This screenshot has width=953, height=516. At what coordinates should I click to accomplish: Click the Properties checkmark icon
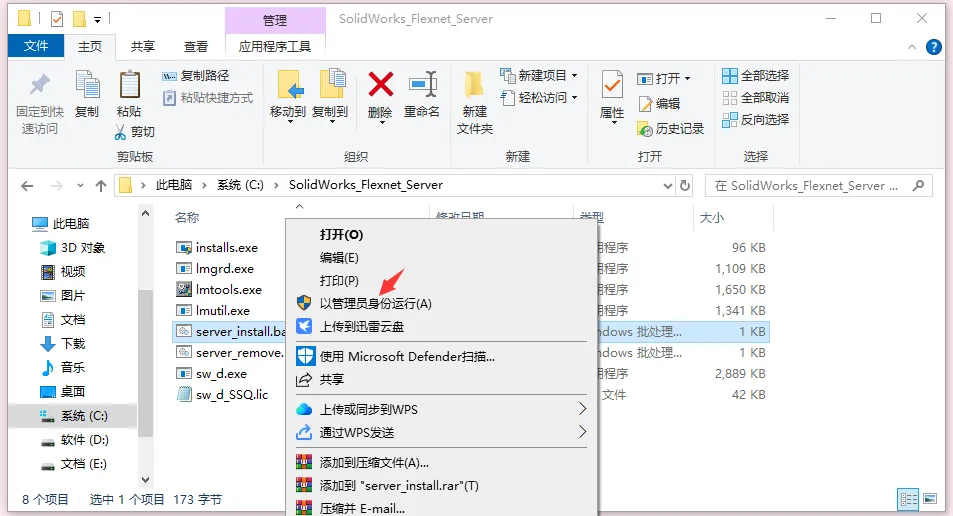(612, 84)
